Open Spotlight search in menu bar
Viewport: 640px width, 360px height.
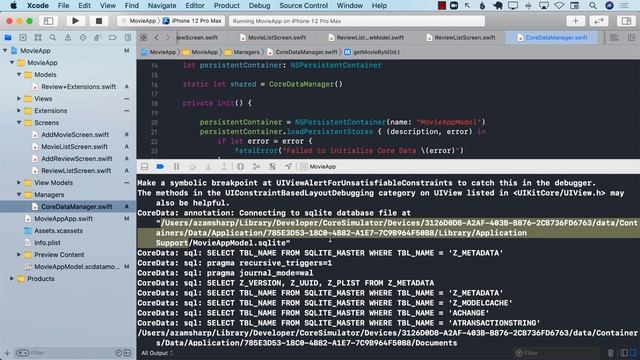click(592, 6)
